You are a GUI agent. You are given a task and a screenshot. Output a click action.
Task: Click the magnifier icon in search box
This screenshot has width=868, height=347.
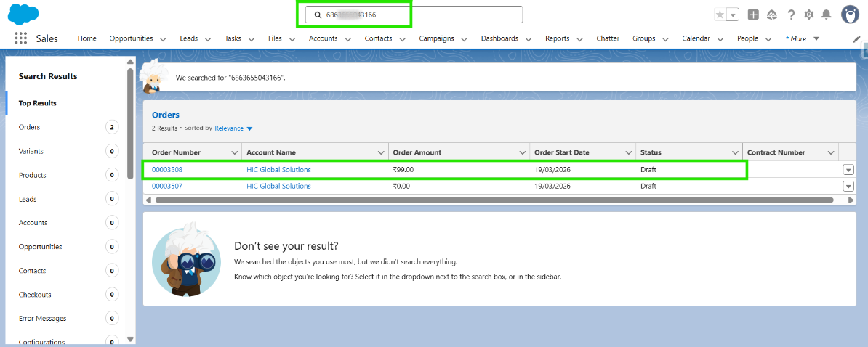coord(318,15)
